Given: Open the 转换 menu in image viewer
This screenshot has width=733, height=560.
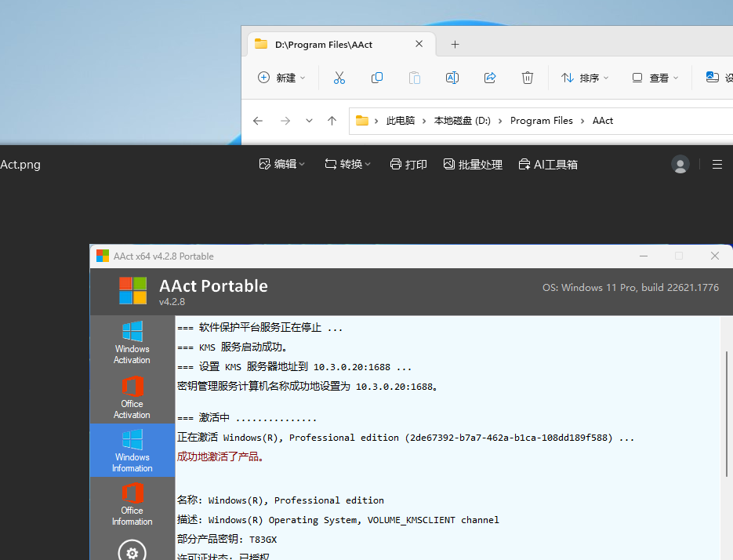Looking at the screenshot, I should pyautogui.click(x=348, y=164).
